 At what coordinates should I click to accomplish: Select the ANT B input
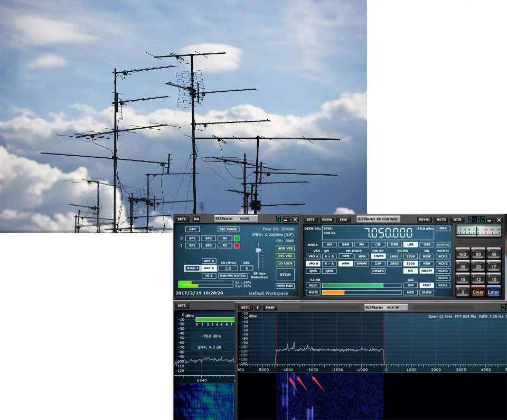(x=209, y=268)
